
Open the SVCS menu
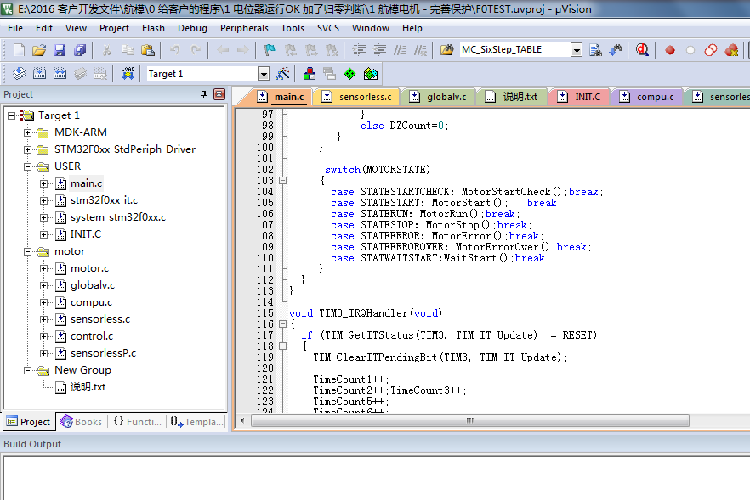coord(328,28)
